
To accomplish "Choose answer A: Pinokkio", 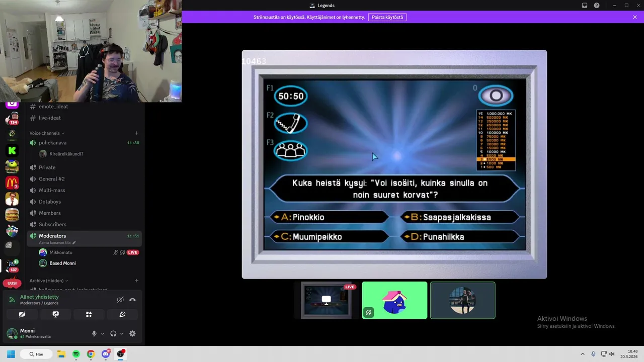I will [x=330, y=217].
